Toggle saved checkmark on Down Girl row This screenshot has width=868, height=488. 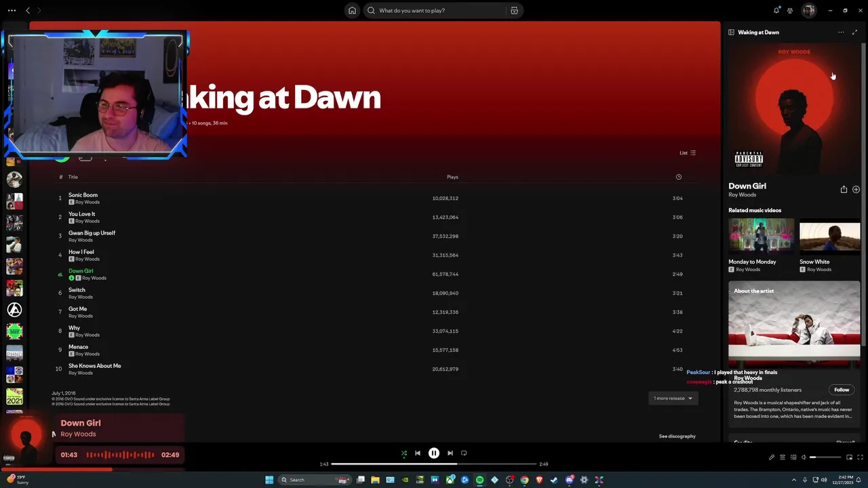71,278
